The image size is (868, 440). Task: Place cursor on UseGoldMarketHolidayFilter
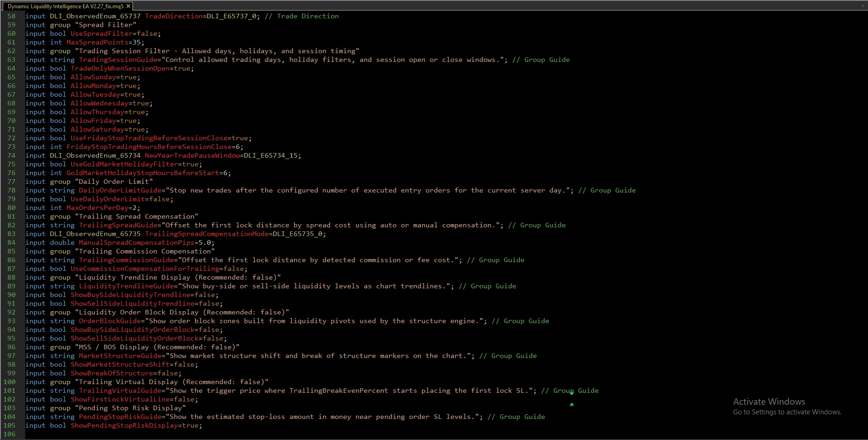(124, 164)
